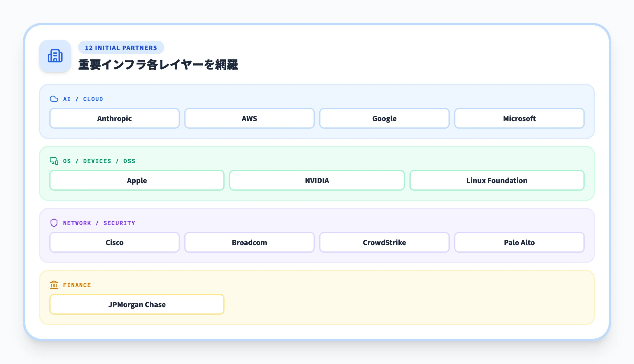Image resolution: width=634 pixels, height=364 pixels.
Task: Select the Apple partner card
Action: [137, 181]
